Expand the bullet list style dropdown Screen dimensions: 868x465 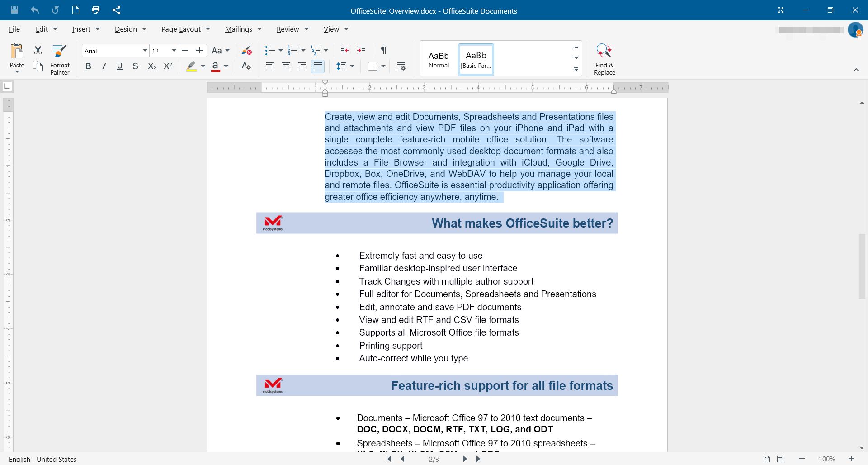click(x=280, y=51)
